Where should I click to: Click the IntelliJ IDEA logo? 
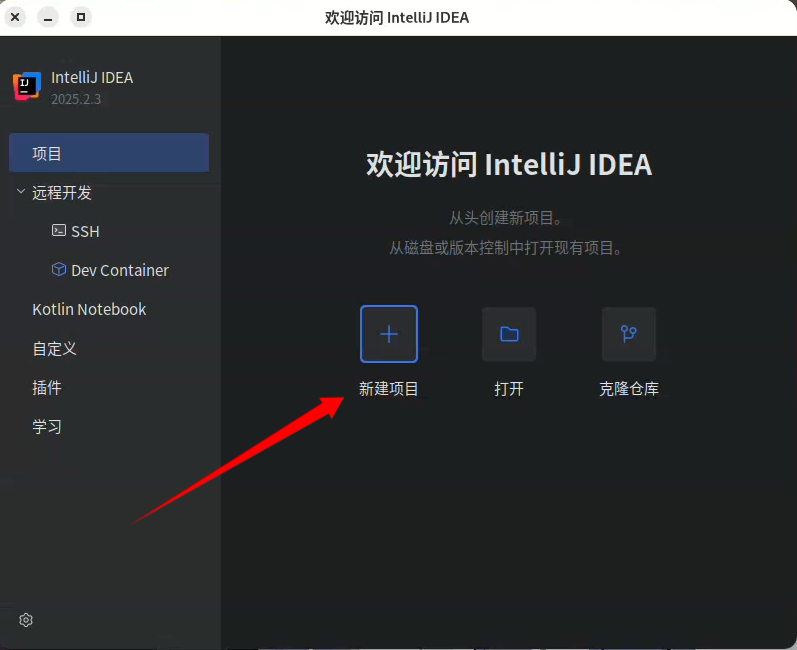coord(27,86)
